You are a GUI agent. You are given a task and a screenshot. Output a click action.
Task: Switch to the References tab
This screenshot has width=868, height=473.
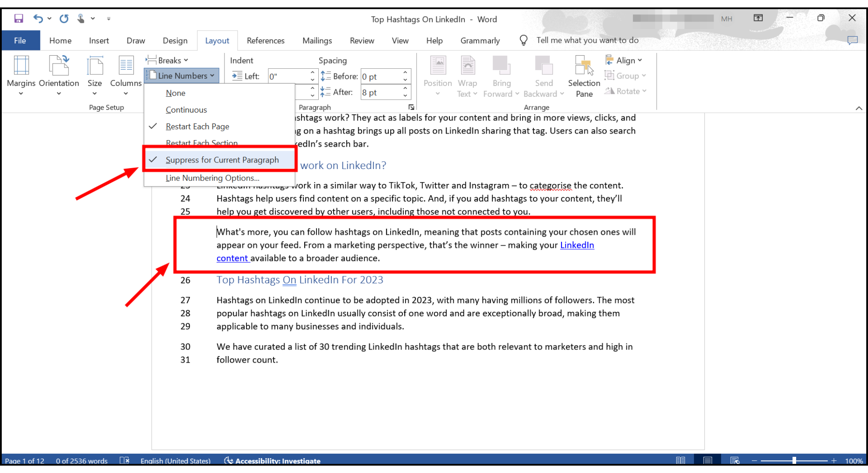pyautogui.click(x=265, y=41)
